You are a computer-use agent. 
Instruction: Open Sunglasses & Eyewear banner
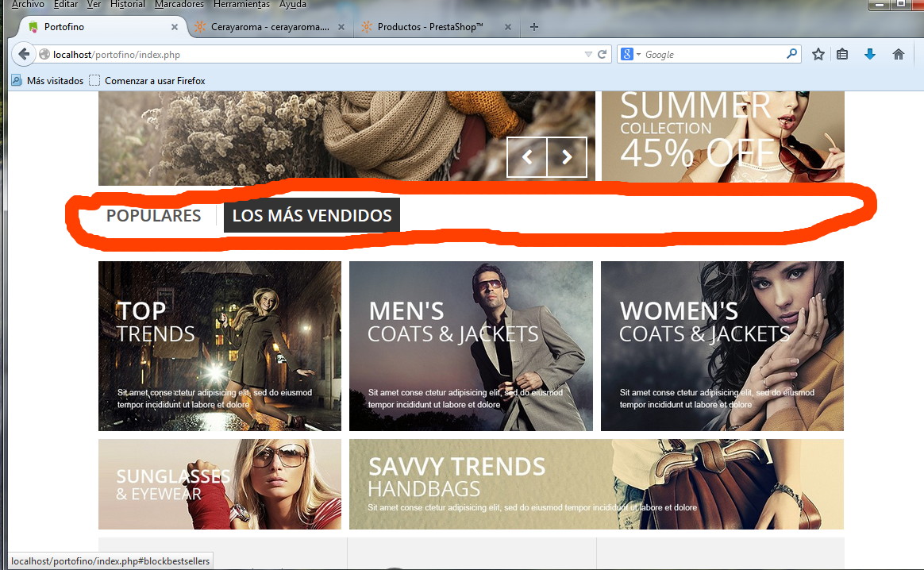click(220, 484)
